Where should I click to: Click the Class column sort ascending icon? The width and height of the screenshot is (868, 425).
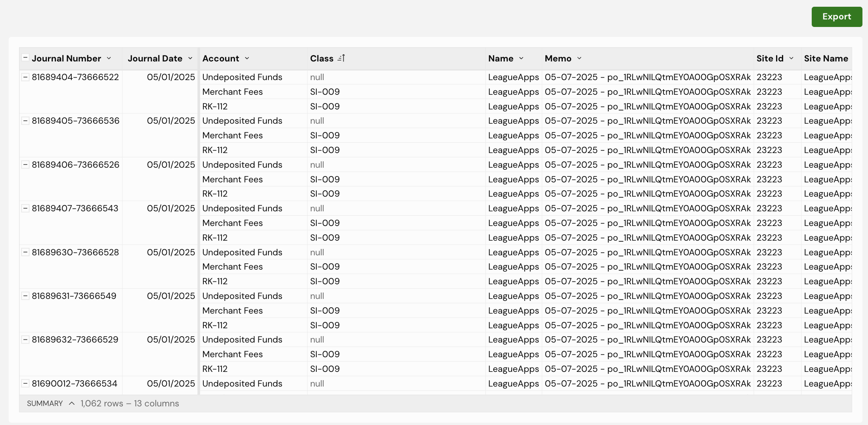click(342, 58)
